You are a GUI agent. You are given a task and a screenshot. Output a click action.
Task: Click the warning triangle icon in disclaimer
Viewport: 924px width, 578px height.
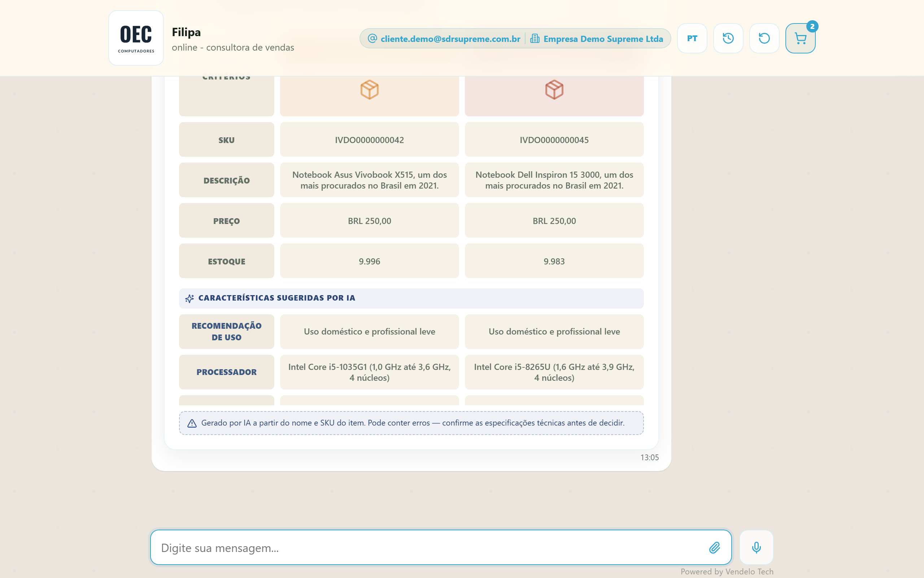(192, 423)
